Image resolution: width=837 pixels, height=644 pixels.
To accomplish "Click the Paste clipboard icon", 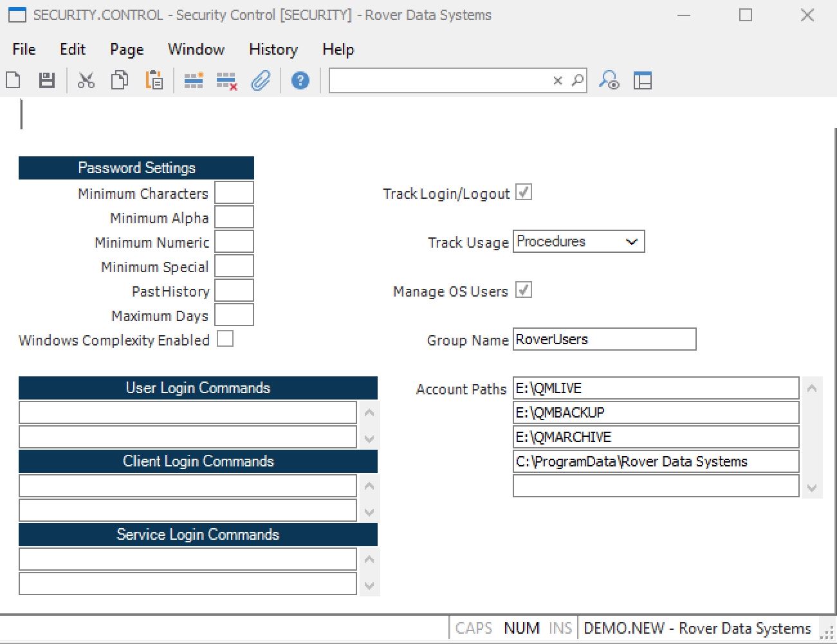I will click(x=154, y=80).
